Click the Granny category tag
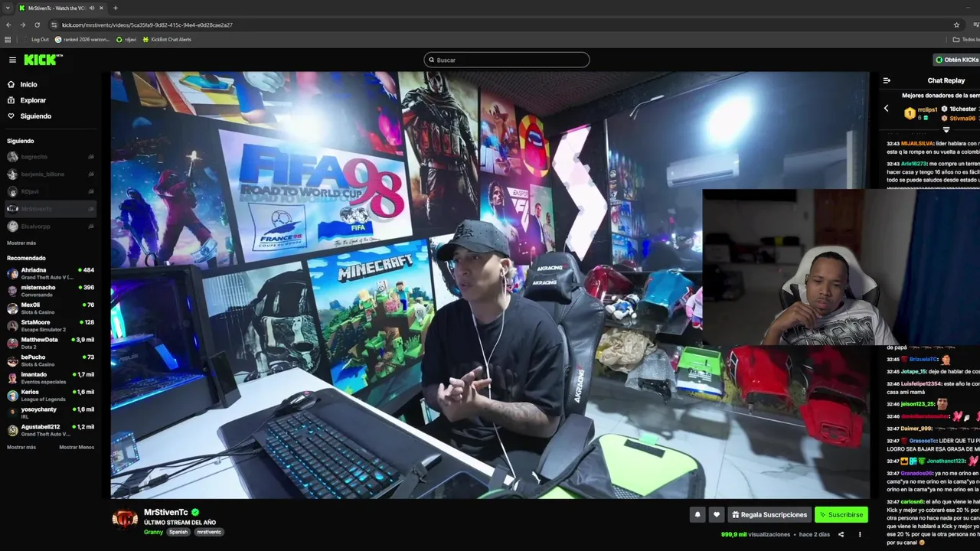This screenshot has height=551, width=980. coord(153,532)
